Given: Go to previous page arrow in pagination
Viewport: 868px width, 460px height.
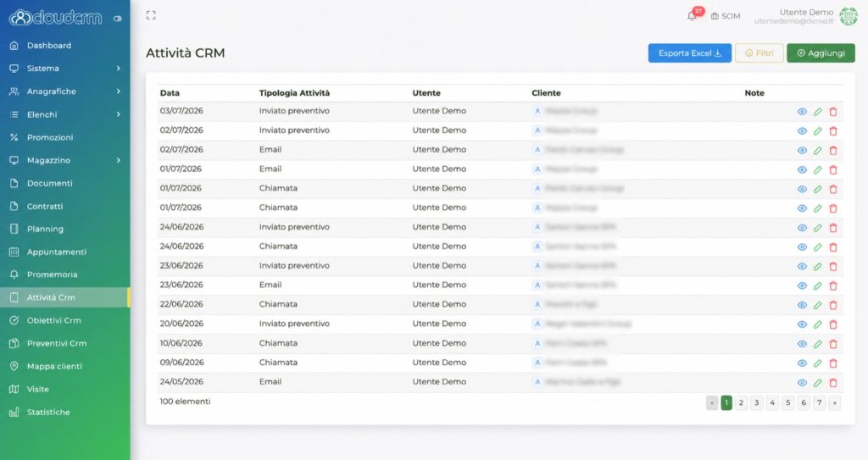Looking at the screenshot, I should (x=712, y=403).
